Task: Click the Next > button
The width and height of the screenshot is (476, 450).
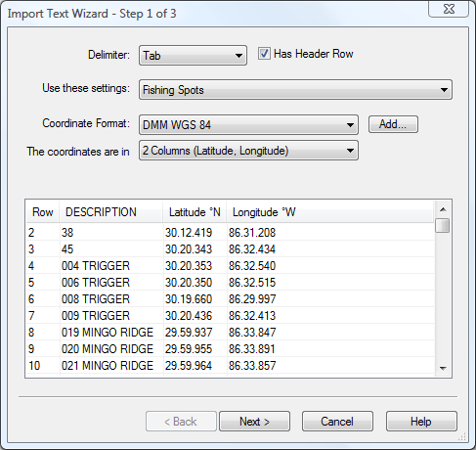Action: (x=254, y=422)
